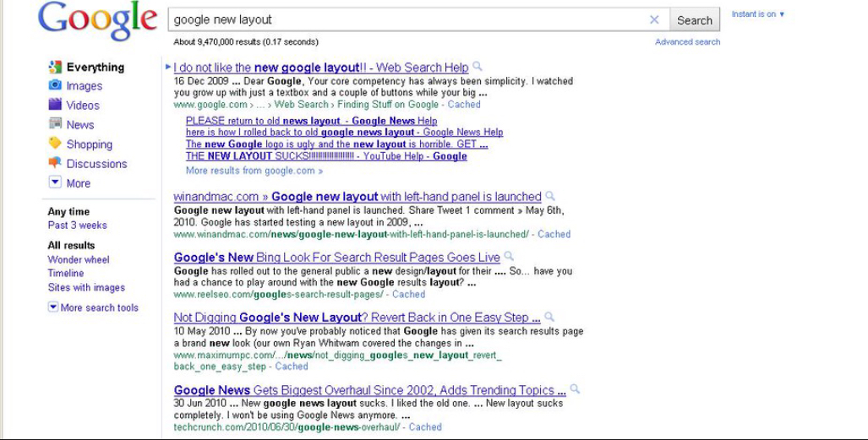Expand More search tools
This screenshot has width=868, height=440.
(x=93, y=307)
